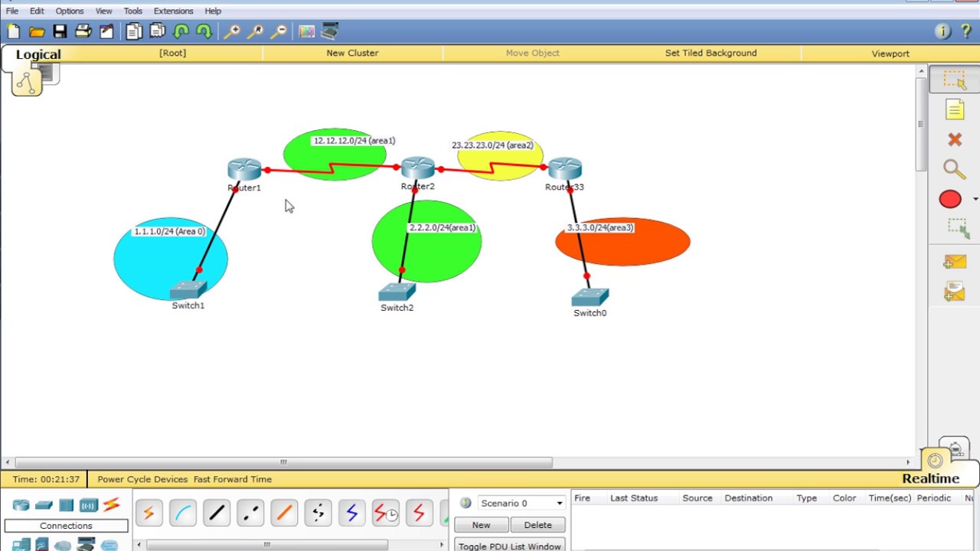
Task: Choose the Connections lightning category
Action: 112,504
